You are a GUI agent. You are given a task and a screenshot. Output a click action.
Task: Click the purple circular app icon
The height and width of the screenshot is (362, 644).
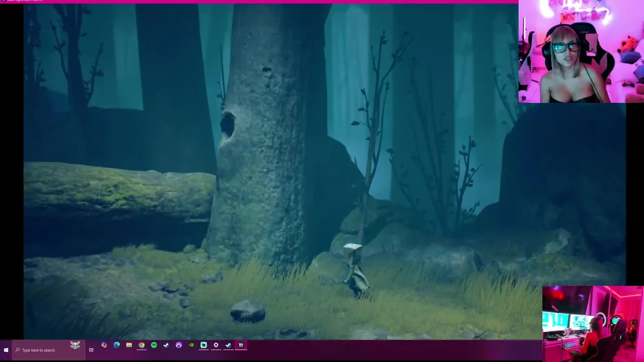coord(179,345)
